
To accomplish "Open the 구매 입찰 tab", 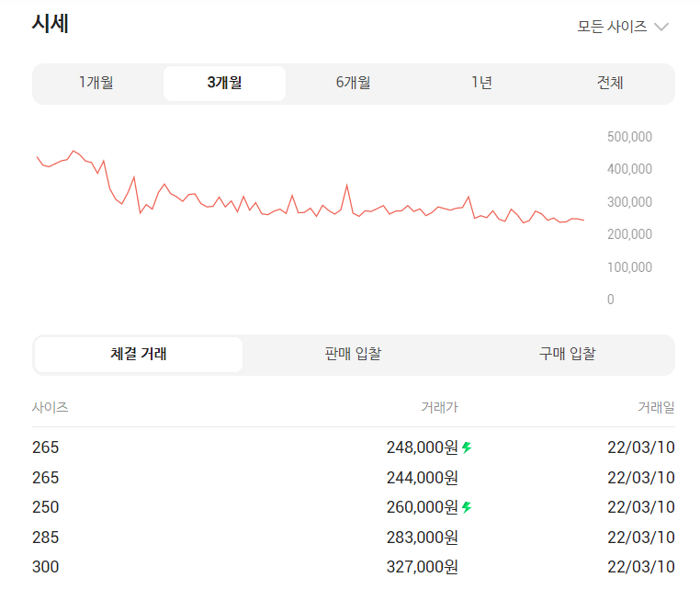I will point(567,354).
